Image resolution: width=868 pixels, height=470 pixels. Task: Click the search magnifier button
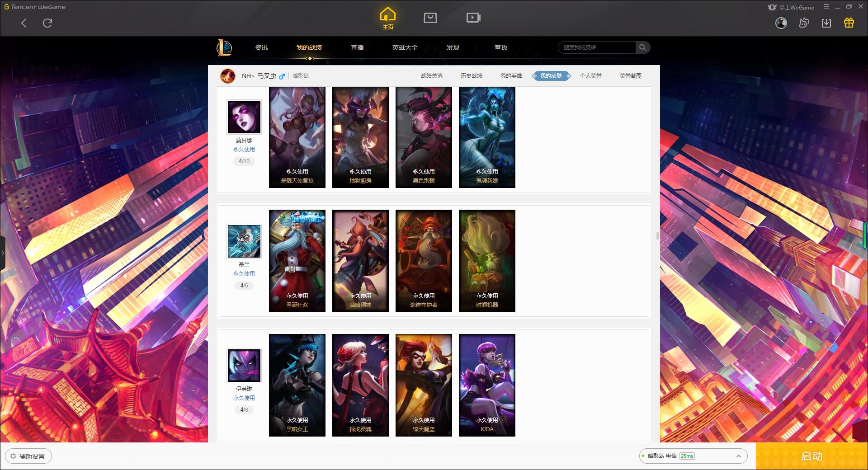pos(642,47)
